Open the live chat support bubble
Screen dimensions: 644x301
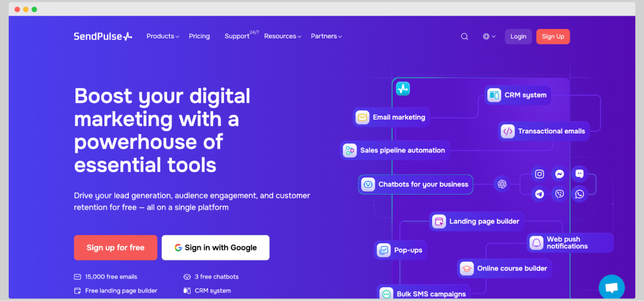pos(611,287)
